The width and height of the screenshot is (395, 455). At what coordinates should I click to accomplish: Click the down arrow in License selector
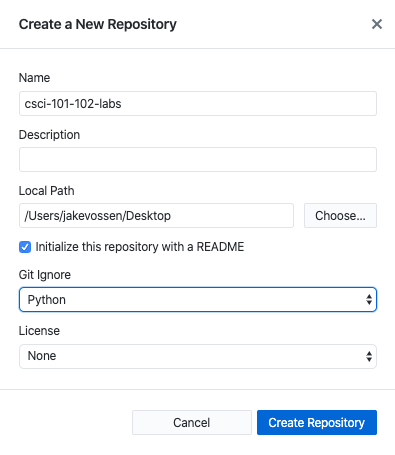click(x=369, y=359)
